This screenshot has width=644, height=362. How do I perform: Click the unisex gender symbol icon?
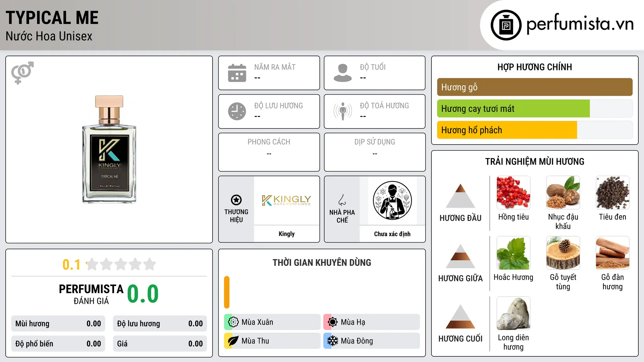point(22,73)
